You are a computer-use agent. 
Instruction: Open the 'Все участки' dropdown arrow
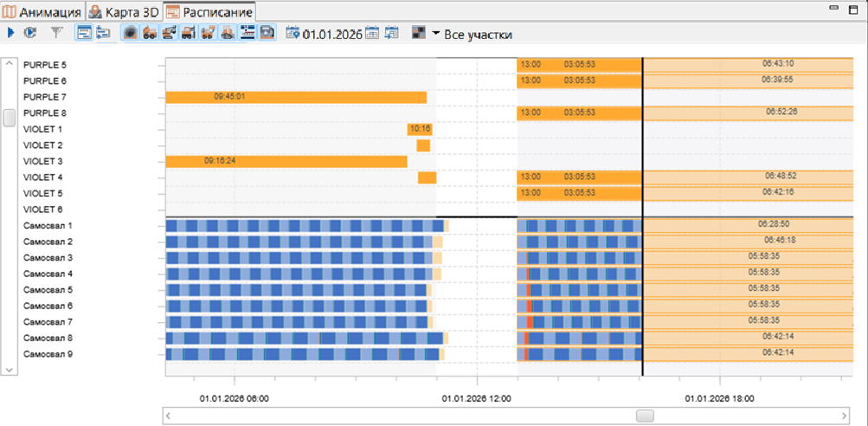[436, 35]
